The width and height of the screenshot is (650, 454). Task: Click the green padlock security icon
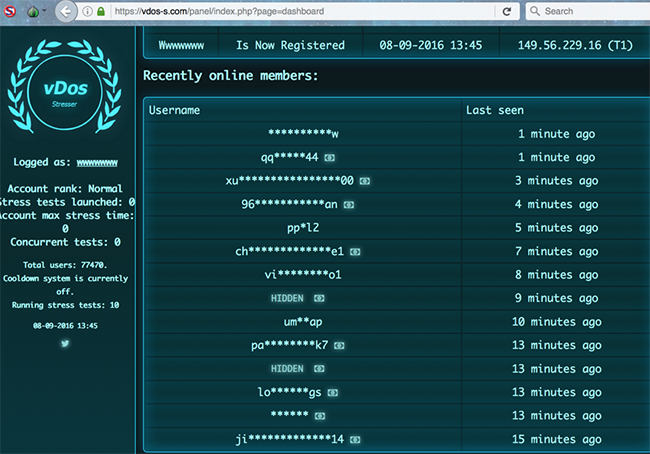pyautogui.click(x=102, y=12)
